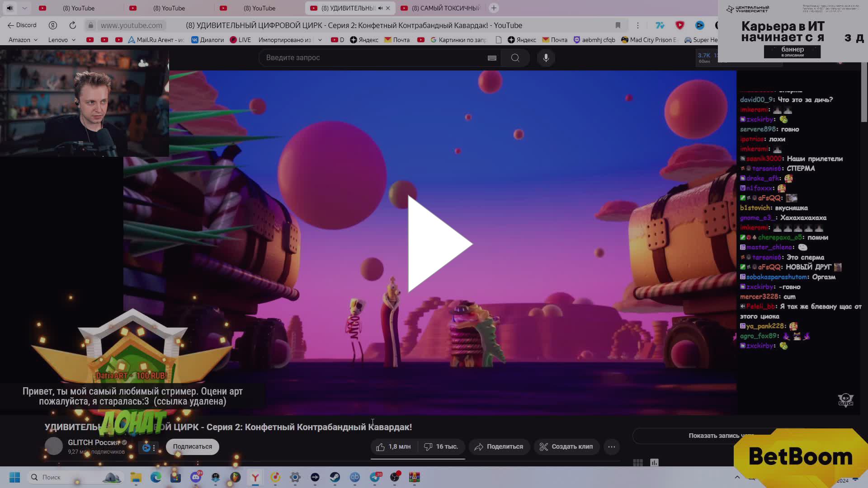Screen dimensions: 868x488
Task: Click the 'Введите запрос' search field
Action: [371, 58]
